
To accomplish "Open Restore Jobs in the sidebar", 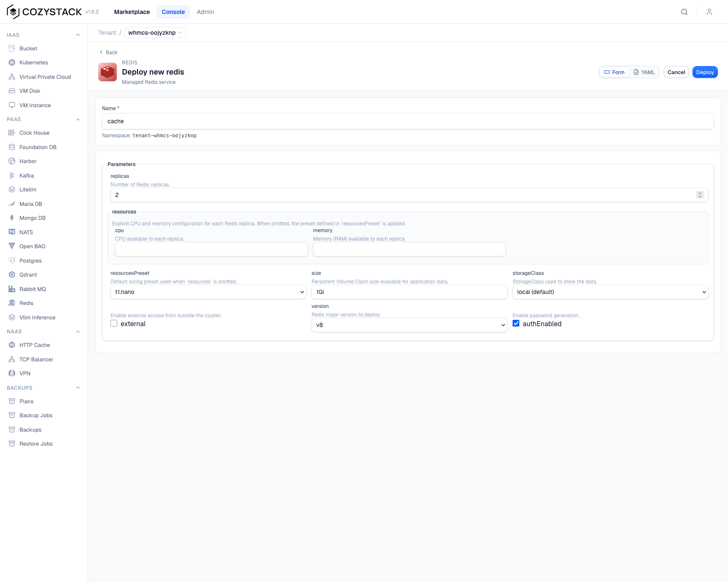I will [x=36, y=443].
